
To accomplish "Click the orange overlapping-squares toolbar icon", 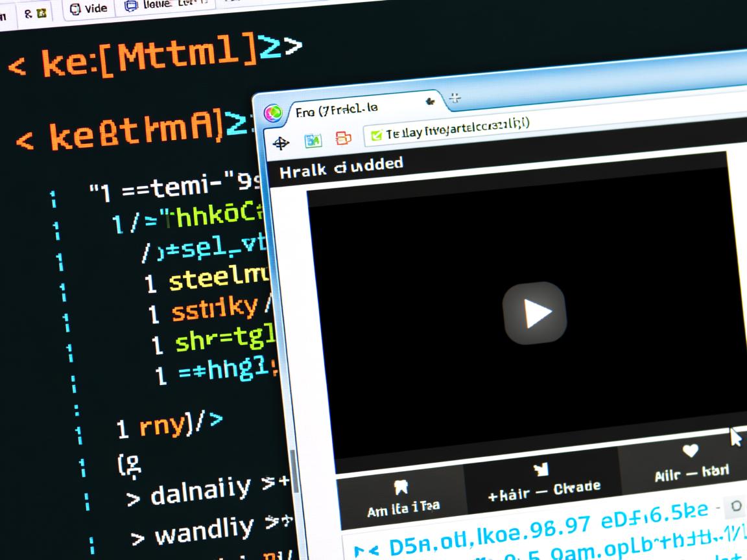I will pos(343,138).
